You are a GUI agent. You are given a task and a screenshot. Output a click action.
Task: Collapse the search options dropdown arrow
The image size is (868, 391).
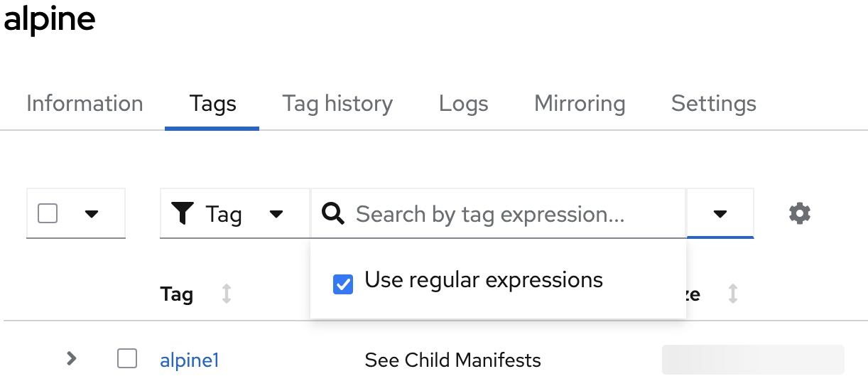coord(720,214)
